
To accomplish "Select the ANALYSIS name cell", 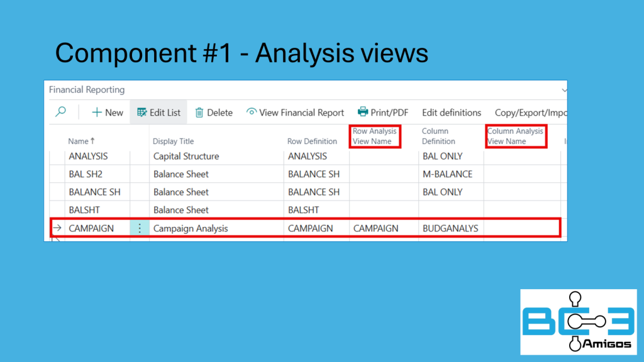I will tap(88, 156).
